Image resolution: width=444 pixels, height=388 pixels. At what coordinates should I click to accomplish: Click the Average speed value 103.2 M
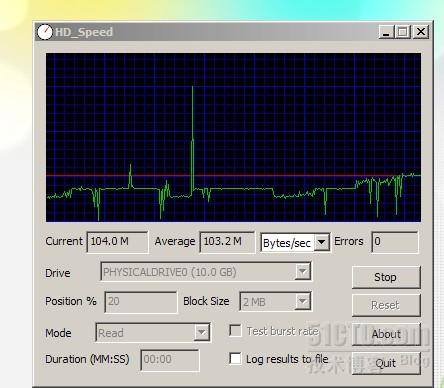point(227,242)
